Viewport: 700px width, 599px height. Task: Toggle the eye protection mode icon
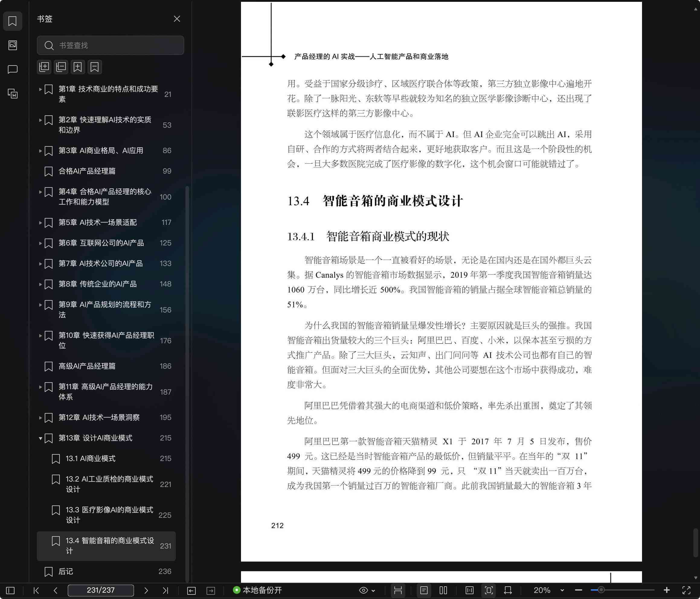[364, 590]
